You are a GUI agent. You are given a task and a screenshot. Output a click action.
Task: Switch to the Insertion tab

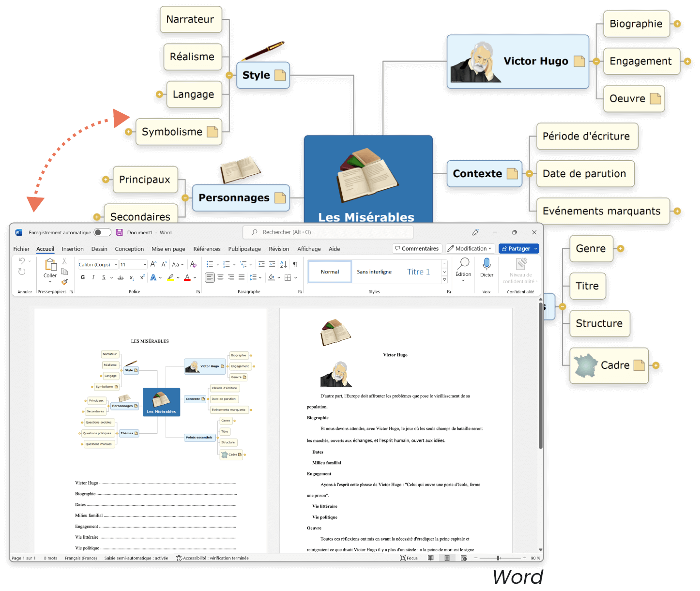(73, 249)
